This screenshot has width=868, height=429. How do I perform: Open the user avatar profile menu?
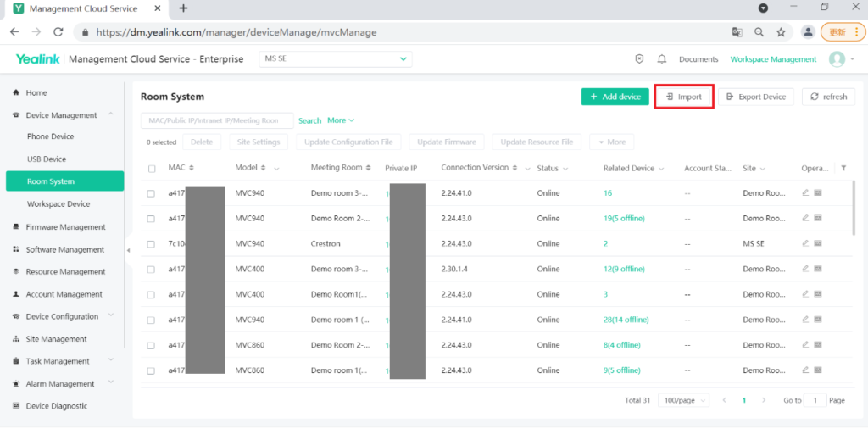837,59
